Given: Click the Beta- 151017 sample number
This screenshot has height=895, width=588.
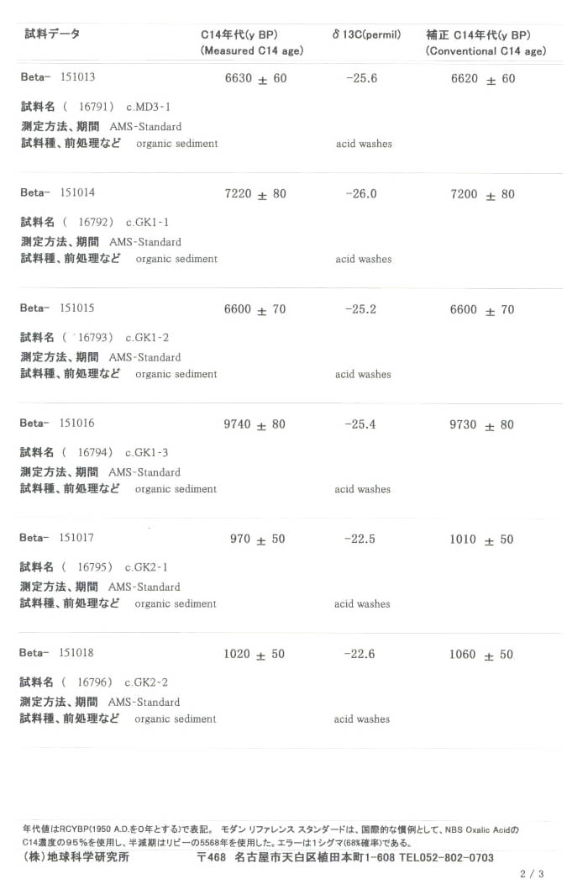Looking at the screenshot, I should (x=56, y=538).
